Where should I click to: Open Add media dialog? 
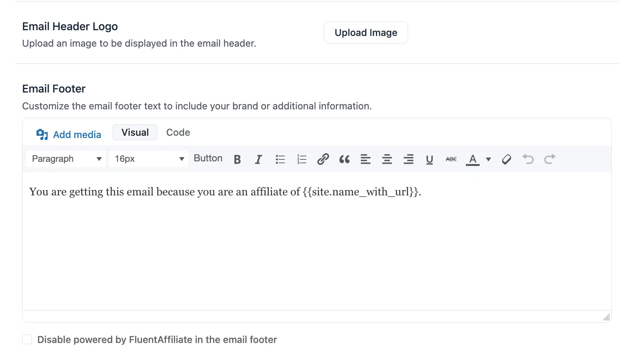click(69, 134)
